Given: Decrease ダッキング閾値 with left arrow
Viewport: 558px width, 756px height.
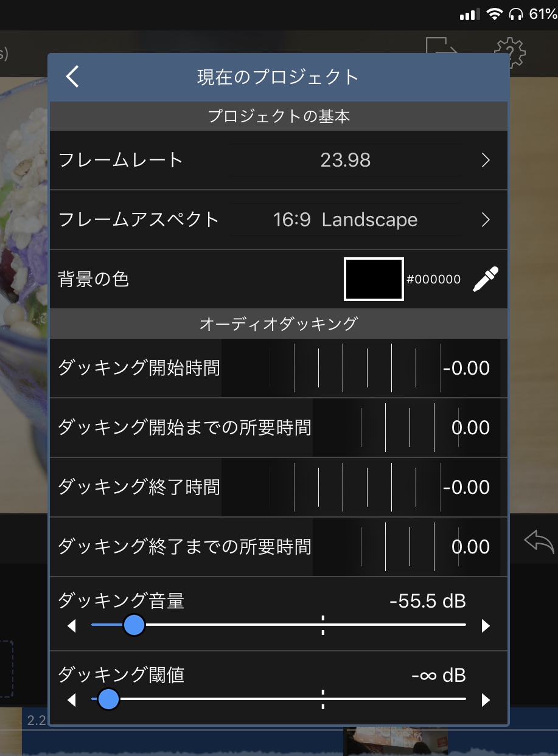Looking at the screenshot, I should coord(72,700).
